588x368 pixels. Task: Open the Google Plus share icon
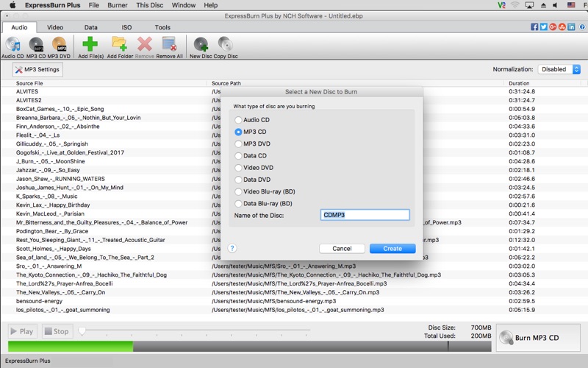[x=553, y=27]
